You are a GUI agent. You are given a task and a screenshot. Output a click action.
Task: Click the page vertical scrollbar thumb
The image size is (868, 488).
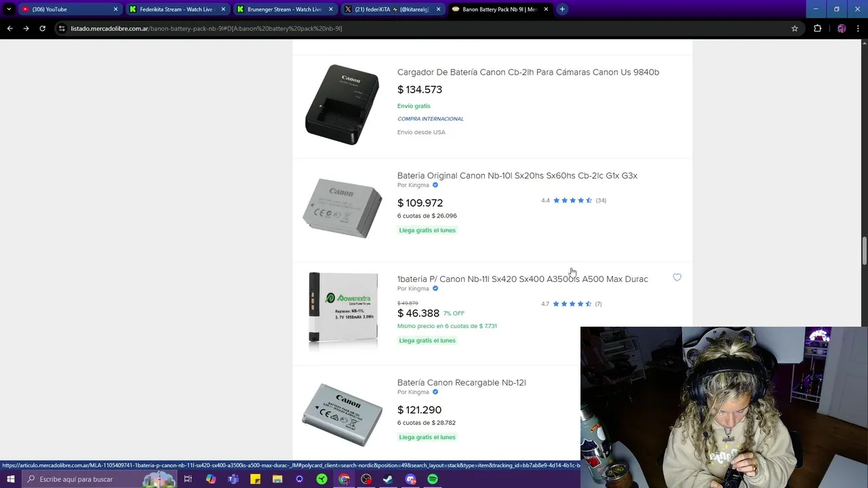[x=864, y=251]
